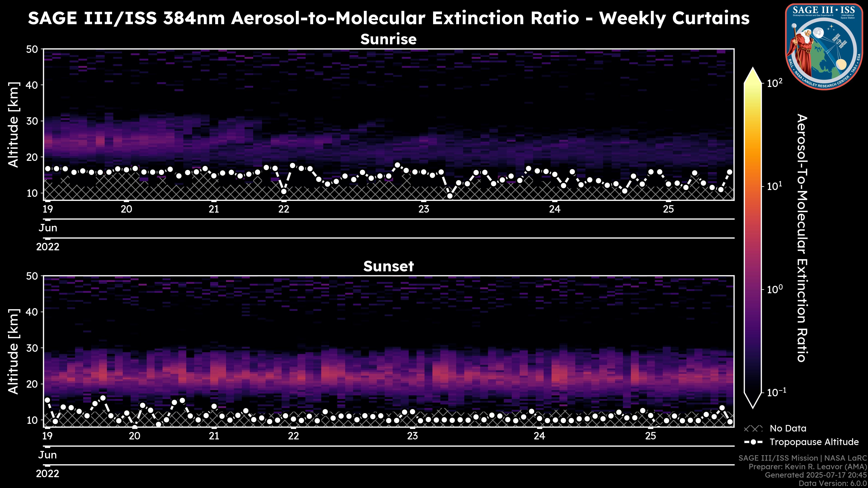Click the Sunrise panel title
This screenshot has height=488, width=868.
click(388, 39)
